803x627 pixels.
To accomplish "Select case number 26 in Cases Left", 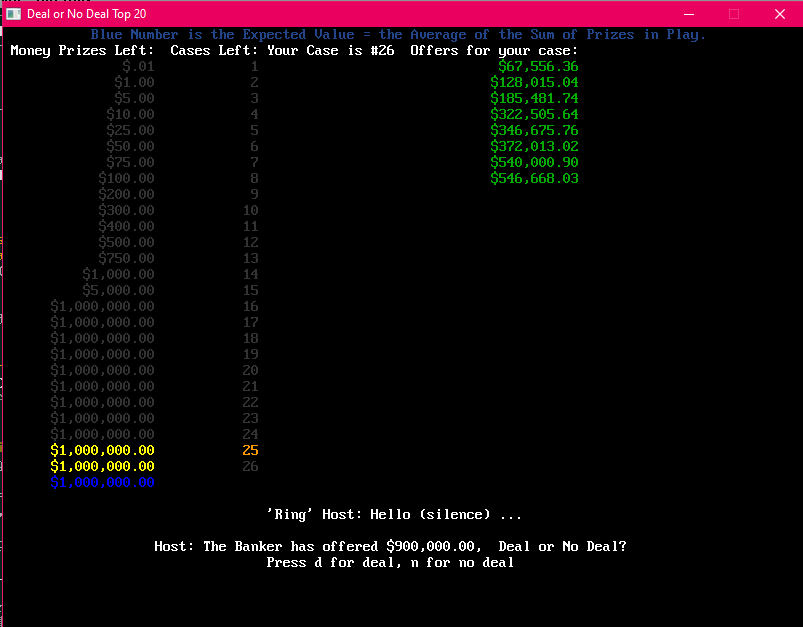I will point(250,466).
